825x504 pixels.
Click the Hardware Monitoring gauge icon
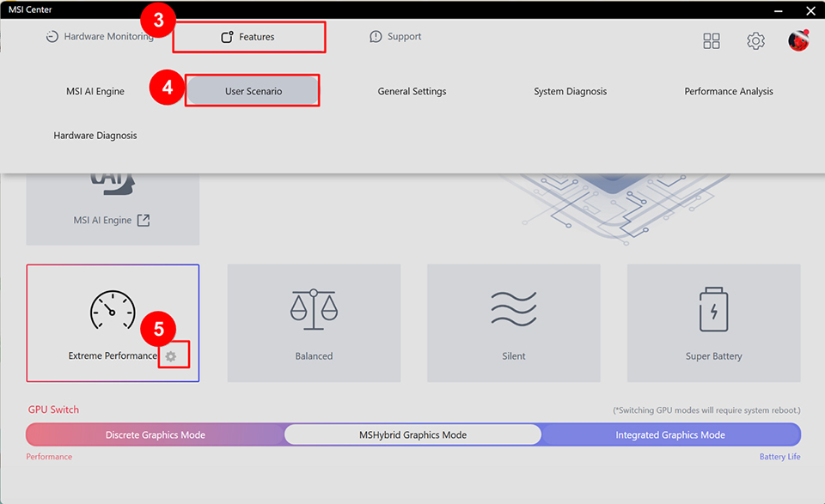click(52, 36)
